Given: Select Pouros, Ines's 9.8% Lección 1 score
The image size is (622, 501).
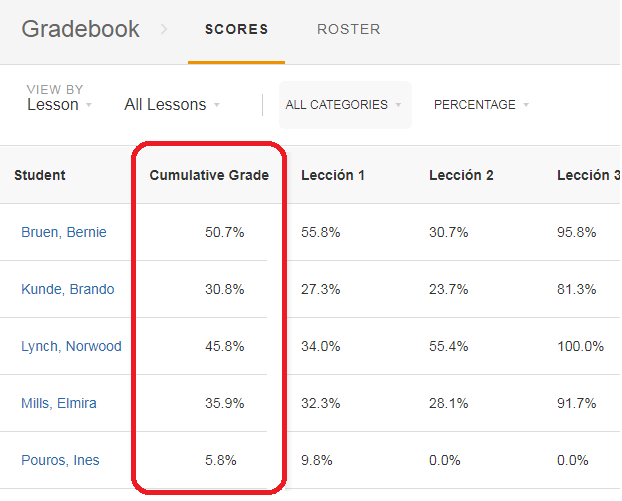Looking at the screenshot, I should 317,460.
